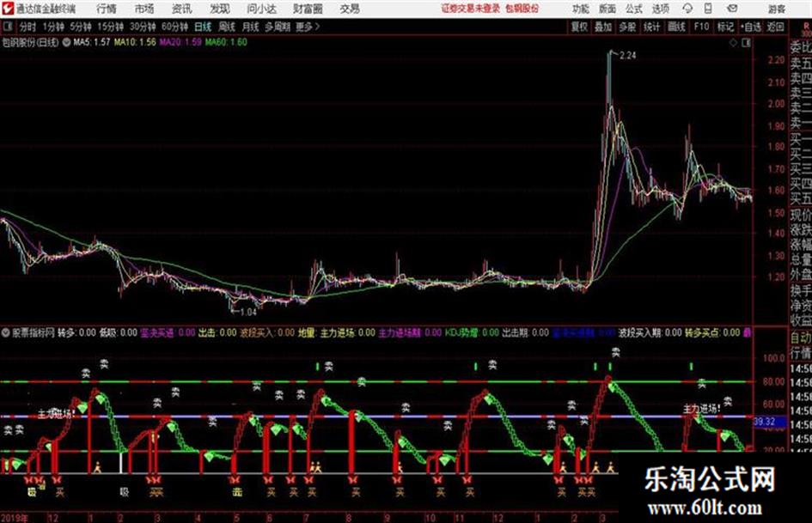Click the MA10: 1.56 indicator value
Image resolution: width=812 pixels, height=523 pixels.
135,42
